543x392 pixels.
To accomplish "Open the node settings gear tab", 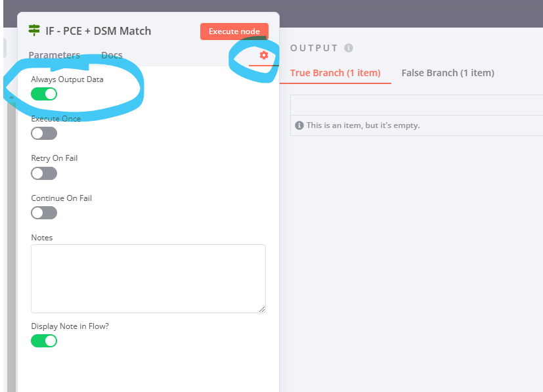I will click(x=264, y=55).
